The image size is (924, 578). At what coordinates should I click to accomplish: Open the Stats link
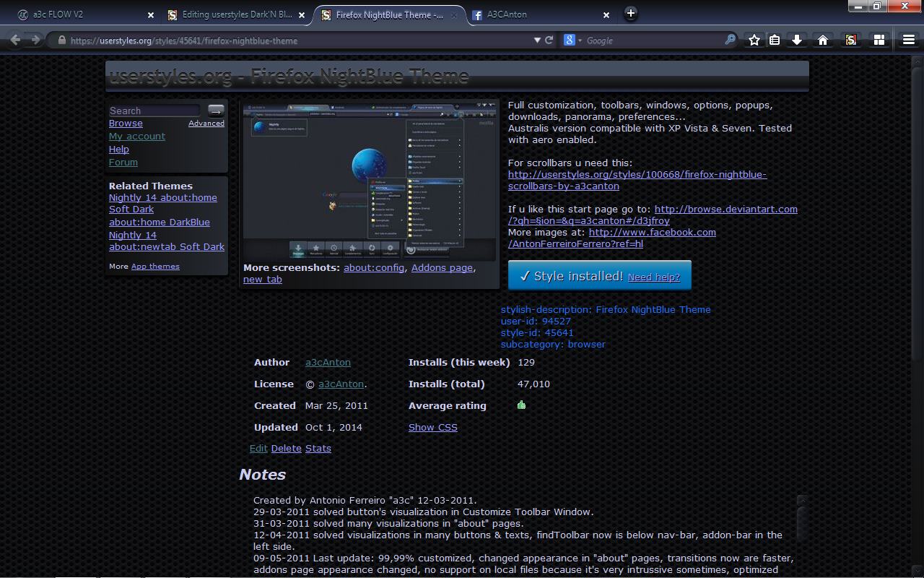(x=318, y=449)
